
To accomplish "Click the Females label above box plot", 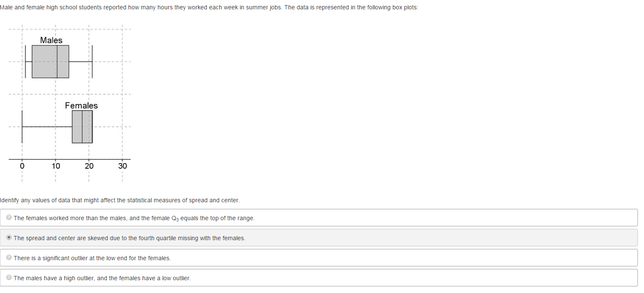I will [81, 105].
